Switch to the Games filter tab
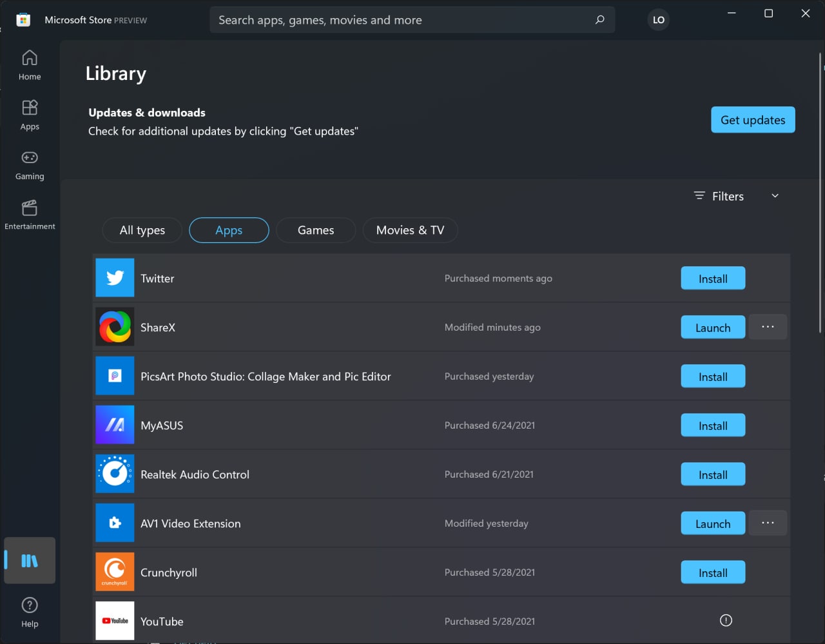Image resolution: width=825 pixels, height=644 pixels. tap(316, 230)
